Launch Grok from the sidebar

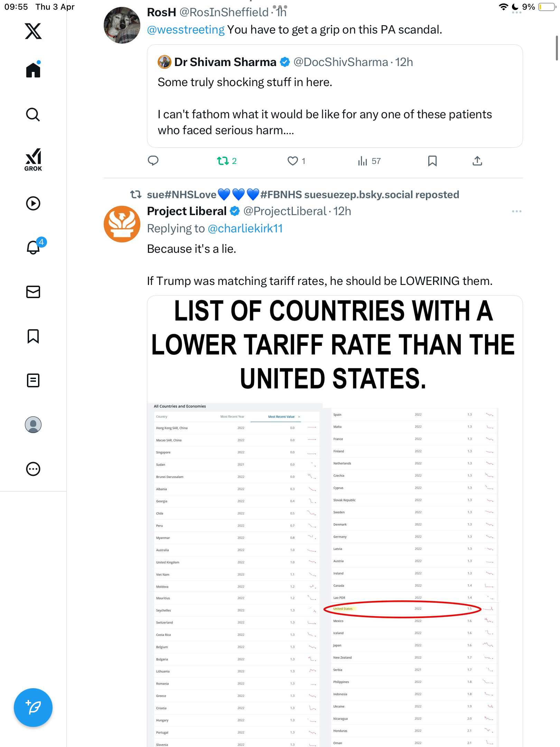33,160
